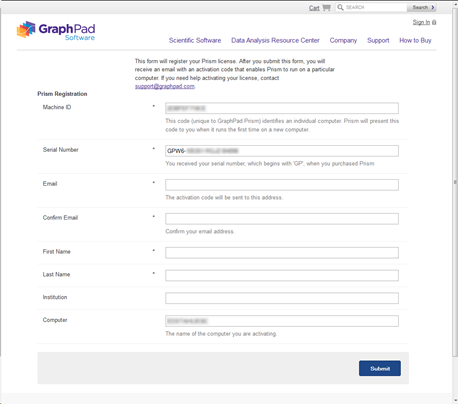This screenshot has width=458, height=404.
Task: Click into the Last Name field
Action: coord(282,275)
